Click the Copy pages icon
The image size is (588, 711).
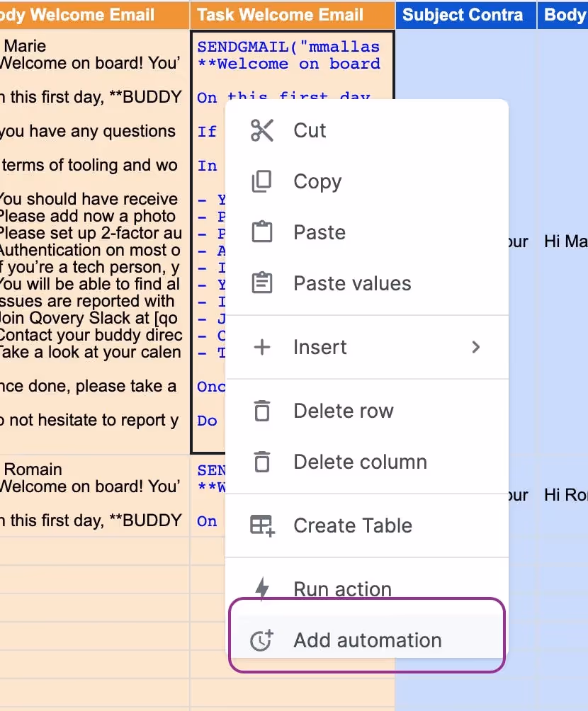pyautogui.click(x=262, y=181)
